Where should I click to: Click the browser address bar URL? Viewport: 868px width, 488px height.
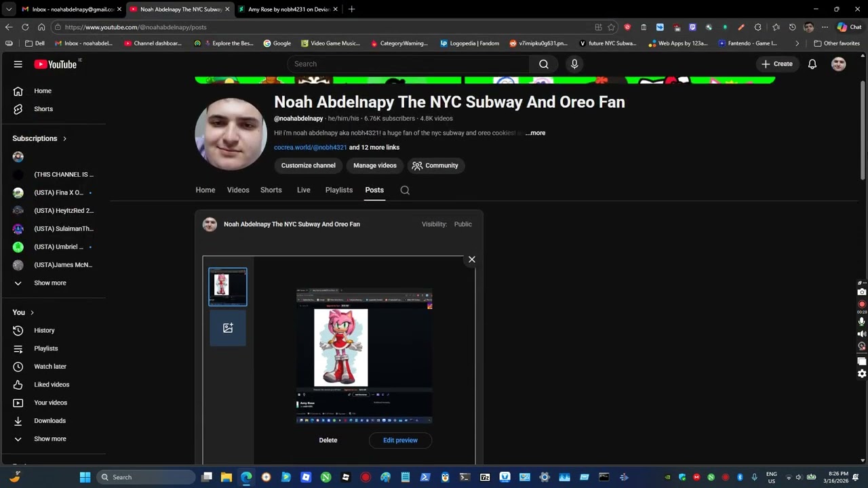coord(136,27)
